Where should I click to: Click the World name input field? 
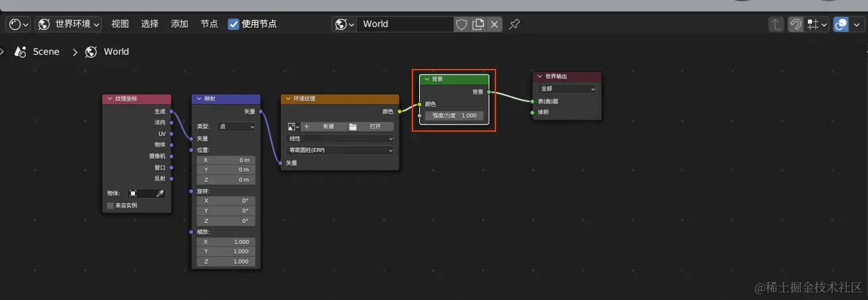(x=405, y=24)
